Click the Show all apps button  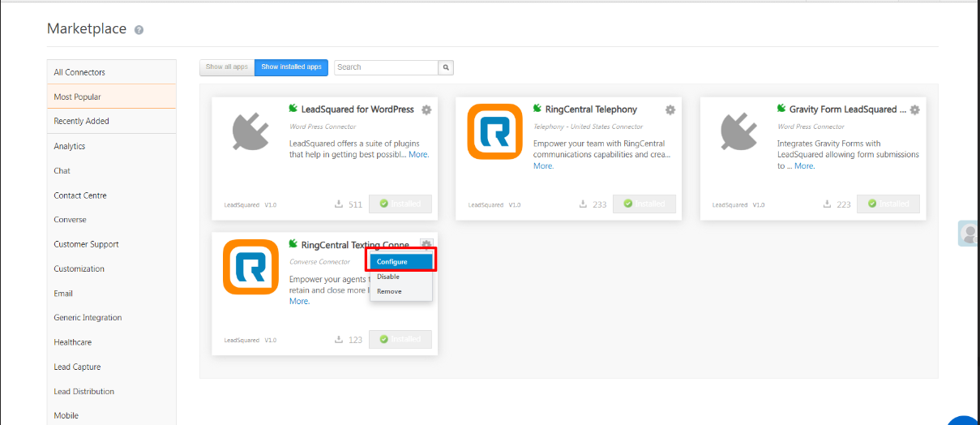(x=227, y=67)
